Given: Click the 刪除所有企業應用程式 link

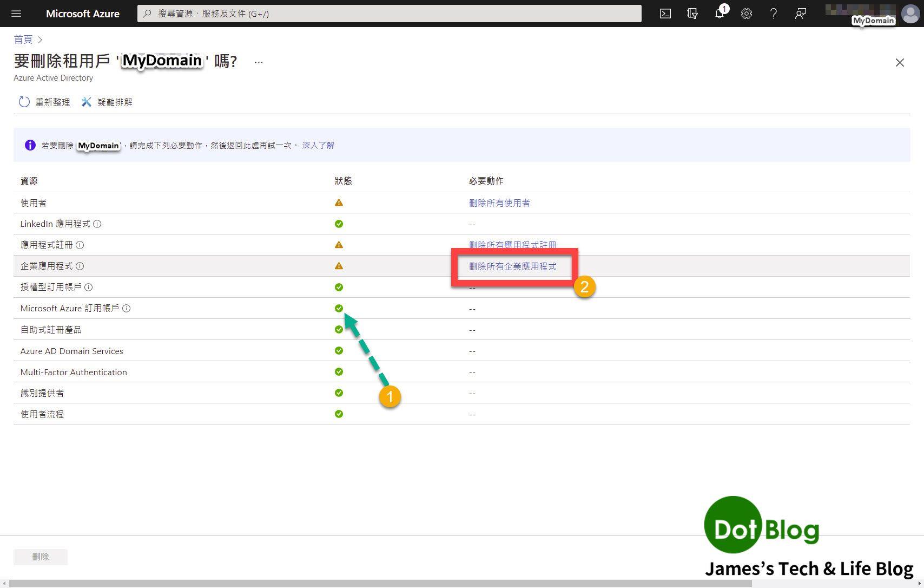Looking at the screenshot, I should pyautogui.click(x=512, y=266).
